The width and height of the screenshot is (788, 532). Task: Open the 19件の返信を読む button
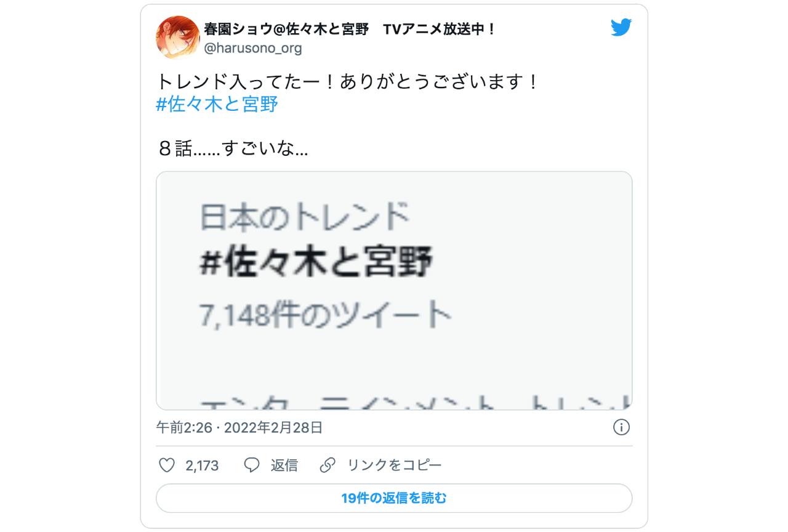(x=394, y=498)
